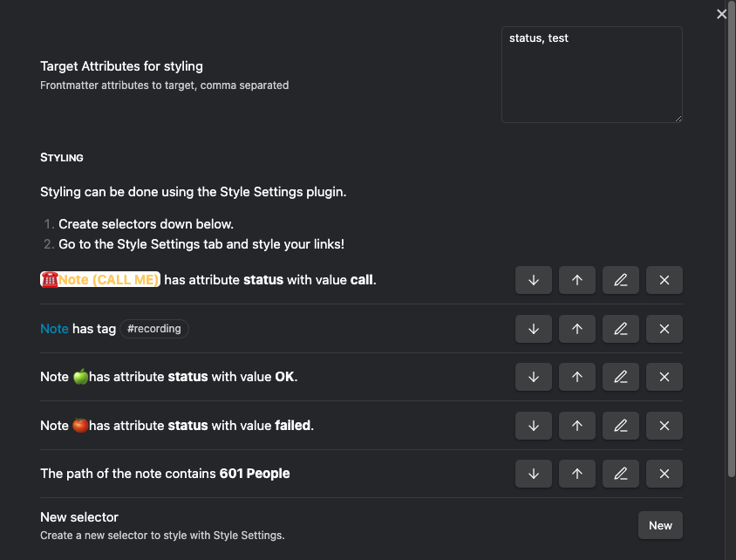Edit the status OK selector

click(x=621, y=377)
